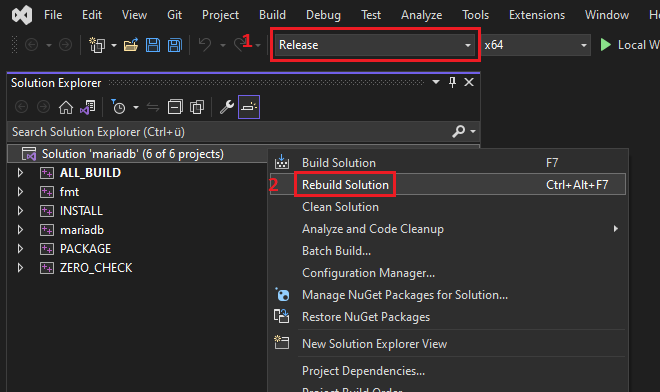Click the Solution Explorer Home icon
This screenshot has width=660, height=392.
click(66, 107)
